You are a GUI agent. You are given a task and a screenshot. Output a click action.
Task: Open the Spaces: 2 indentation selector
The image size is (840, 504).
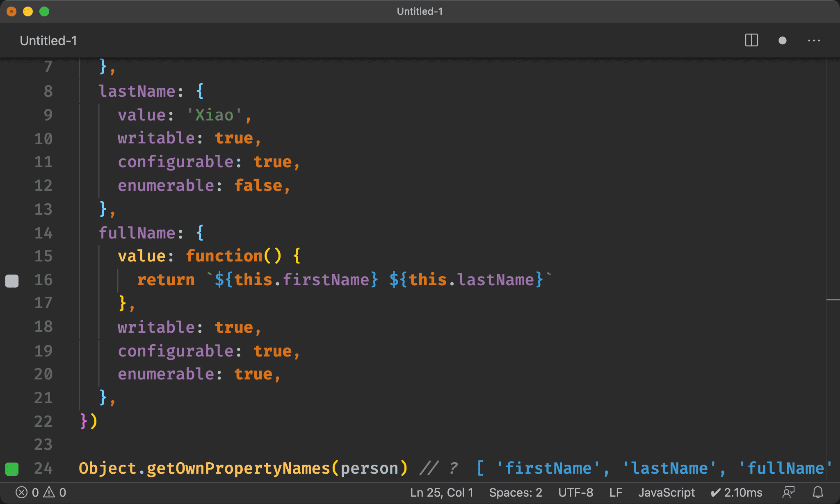[x=515, y=492]
